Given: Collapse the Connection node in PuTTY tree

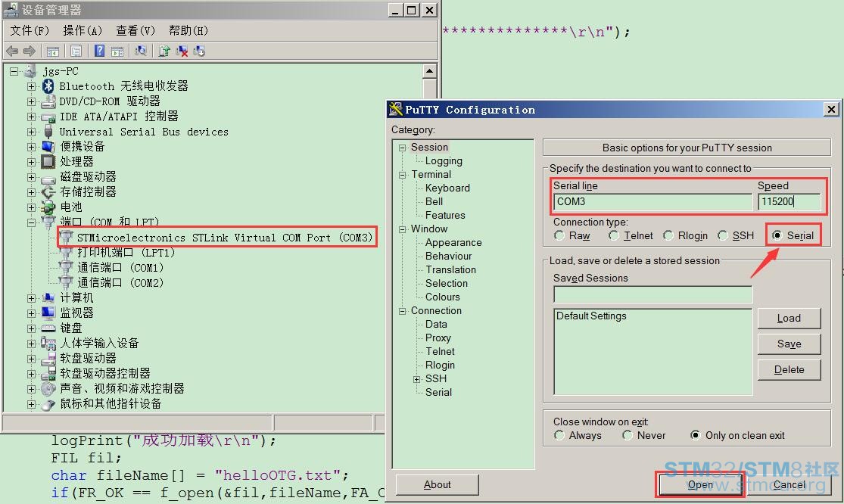Looking at the screenshot, I should pos(402,311).
